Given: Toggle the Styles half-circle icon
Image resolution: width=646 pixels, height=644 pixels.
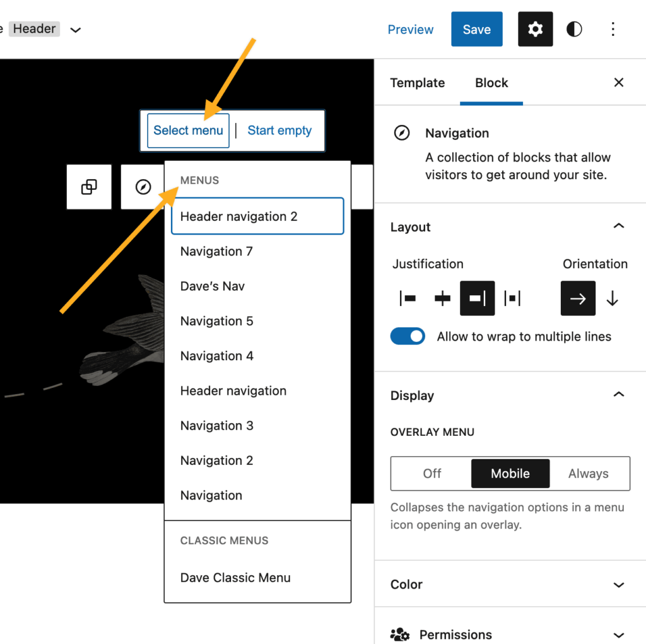Looking at the screenshot, I should pos(574,29).
